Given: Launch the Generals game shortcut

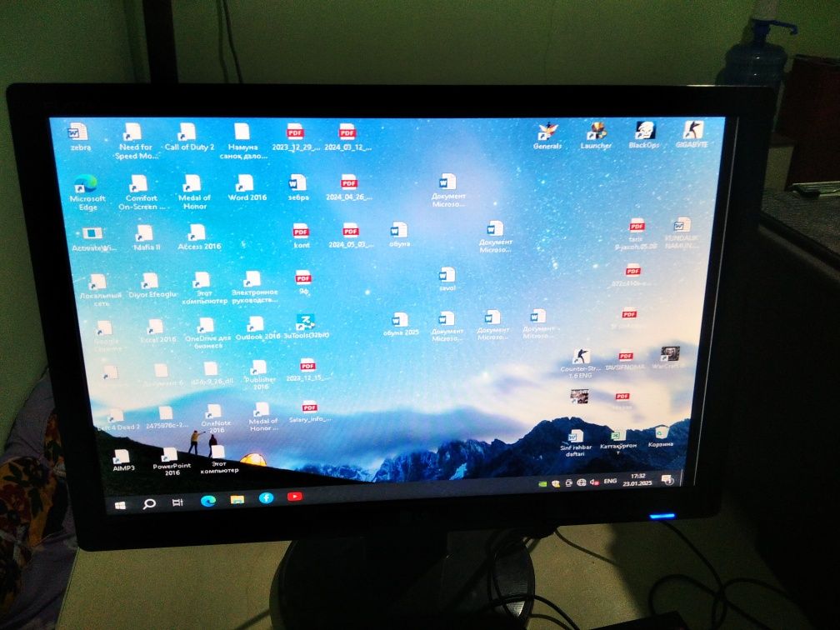Looking at the screenshot, I should [x=547, y=136].
